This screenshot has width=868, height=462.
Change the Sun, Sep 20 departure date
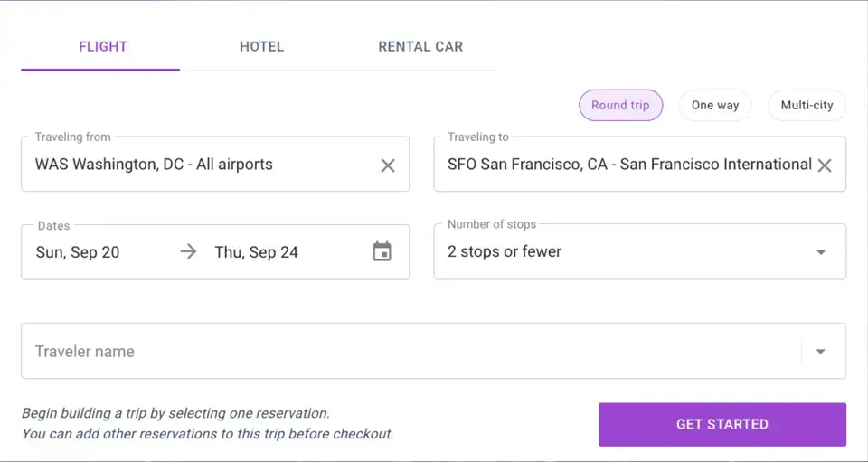click(78, 252)
